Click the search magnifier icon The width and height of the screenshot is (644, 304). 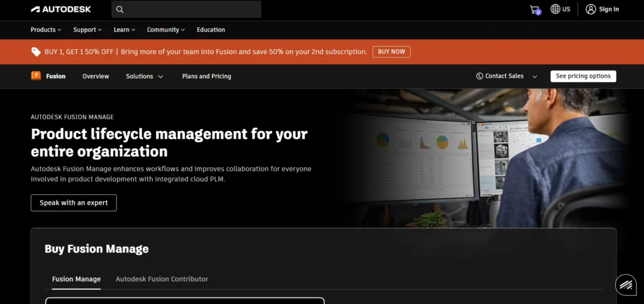tap(119, 9)
